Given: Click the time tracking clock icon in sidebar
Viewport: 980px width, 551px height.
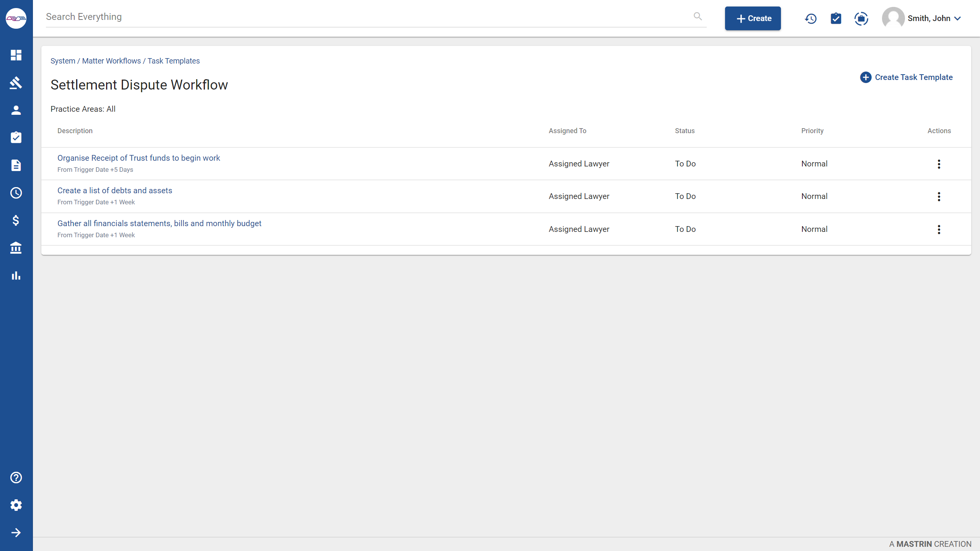Looking at the screenshot, I should [16, 193].
